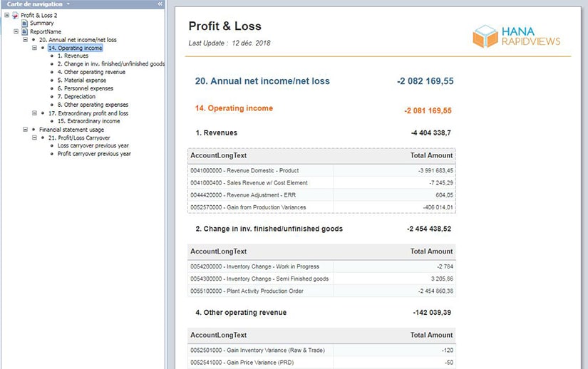Select Profit & Loss 2 in tree

[x=39, y=16]
